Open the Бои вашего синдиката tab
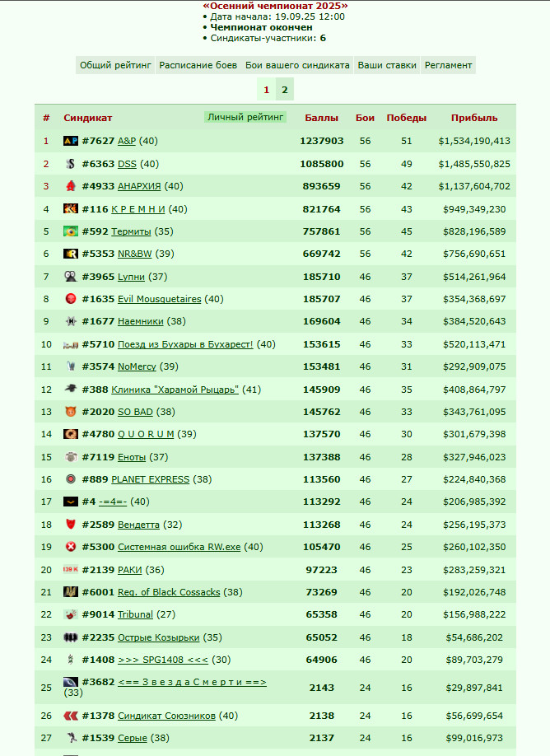This screenshot has height=756, width=550. pos(297,65)
